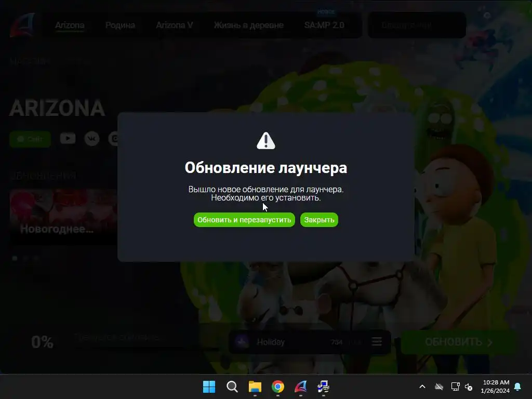Click Arizona launcher taskbar icon
Viewport: 532px width, 399px height.
(x=301, y=387)
